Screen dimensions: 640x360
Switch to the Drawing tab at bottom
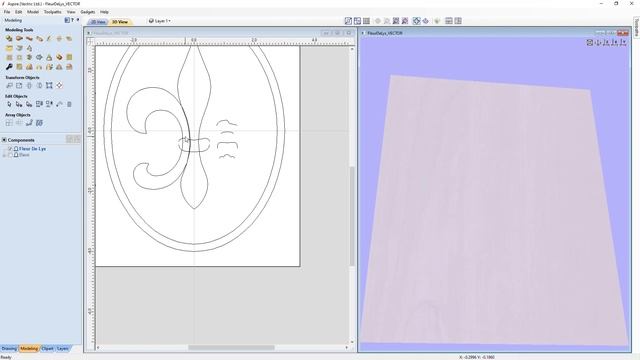click(9, 349)
